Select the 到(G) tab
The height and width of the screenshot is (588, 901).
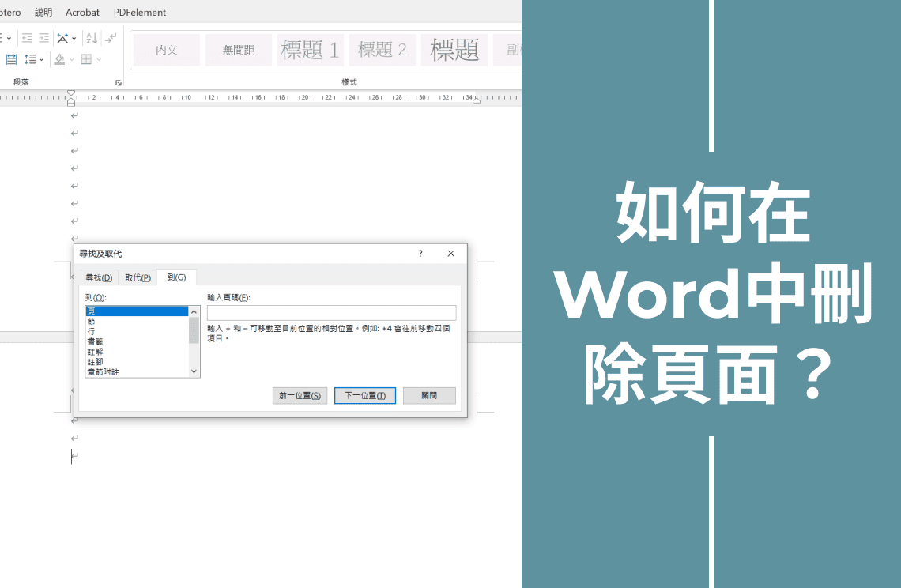pos(176,277)
